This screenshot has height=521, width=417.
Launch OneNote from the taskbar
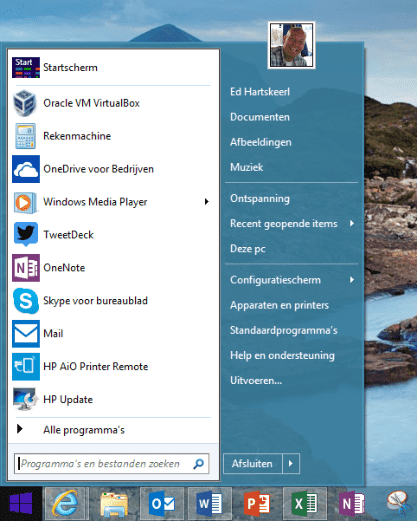[352, 503]
